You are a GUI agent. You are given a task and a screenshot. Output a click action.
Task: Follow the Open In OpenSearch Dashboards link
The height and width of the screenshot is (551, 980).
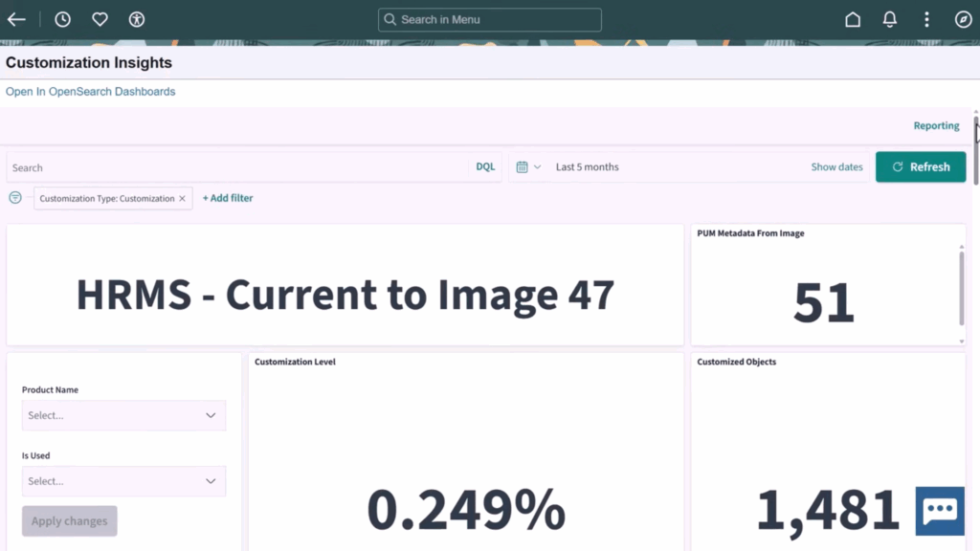click(90, 91)
